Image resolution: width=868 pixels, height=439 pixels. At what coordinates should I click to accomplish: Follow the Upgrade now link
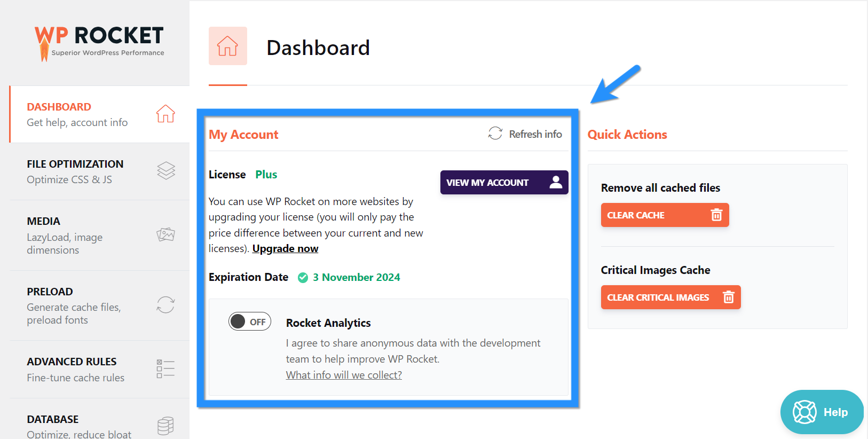(285, 248)
